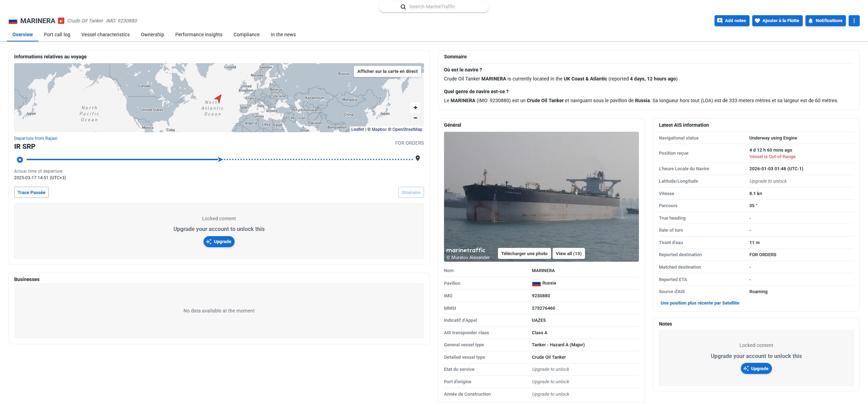Open the Notifications bell button

tap(825, 21)
